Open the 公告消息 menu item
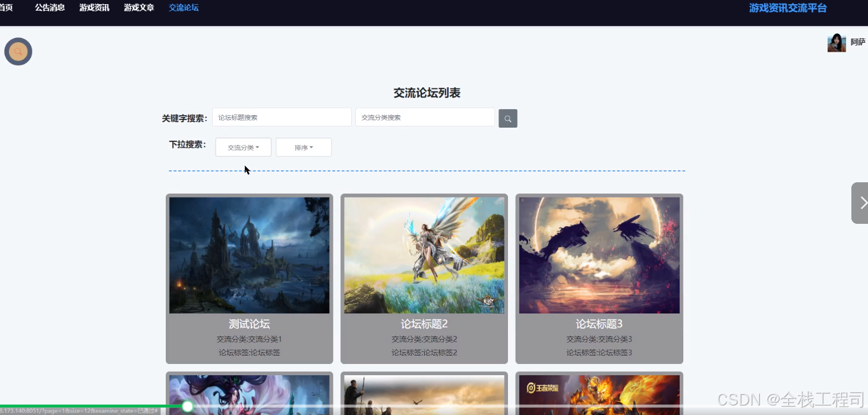The image size is (868, 415). pyautogui.click(x=50, y=8)
